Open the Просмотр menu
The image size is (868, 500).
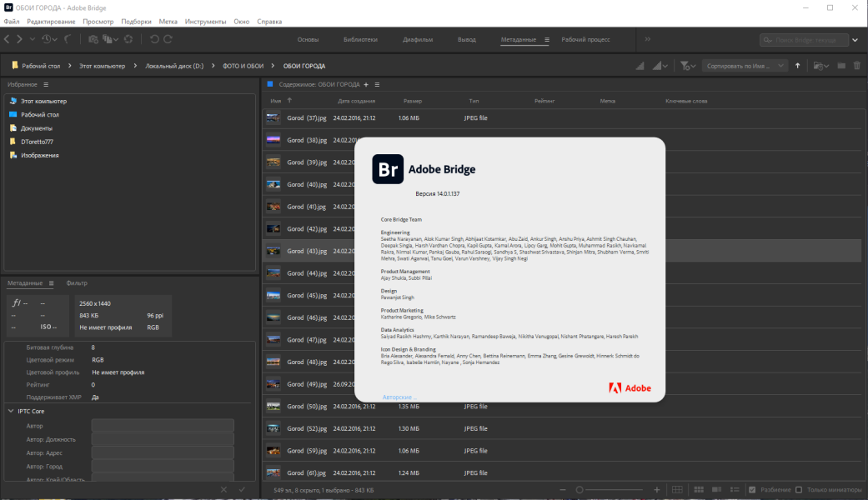pos(98,22)
